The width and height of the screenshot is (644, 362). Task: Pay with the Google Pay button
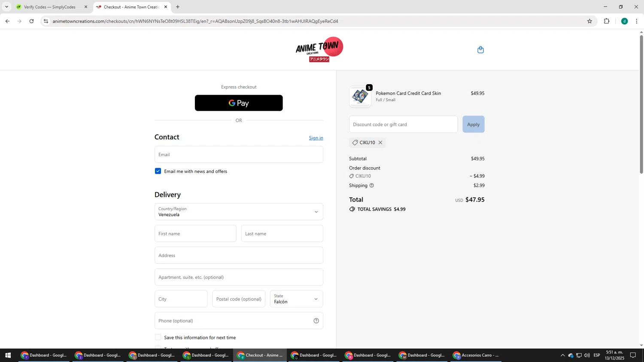(x=239, y=103)
